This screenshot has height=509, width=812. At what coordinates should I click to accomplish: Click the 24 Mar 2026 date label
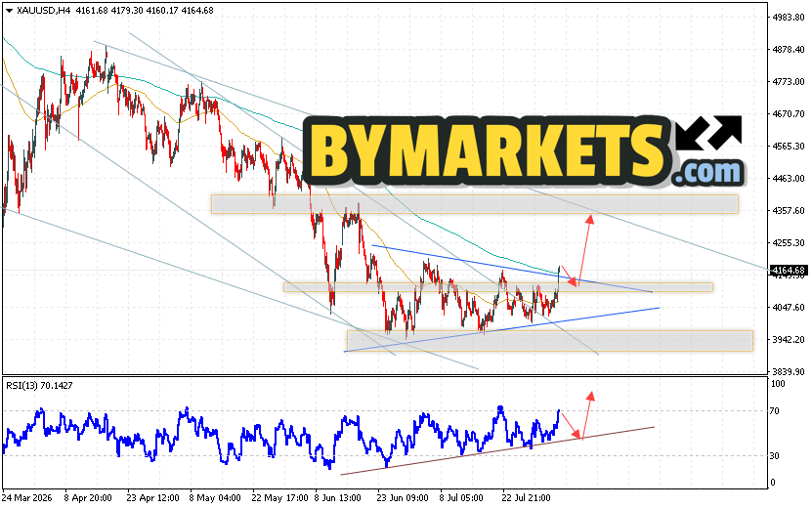tap(27, 498)
